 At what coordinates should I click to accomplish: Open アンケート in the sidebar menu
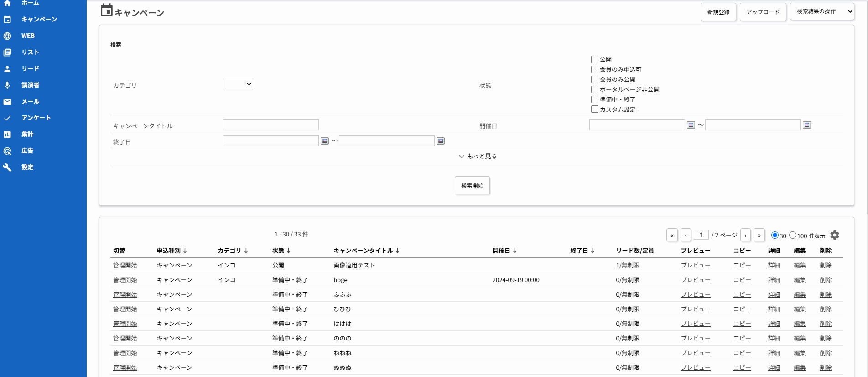pyautogui.click(x=36, y=118)
